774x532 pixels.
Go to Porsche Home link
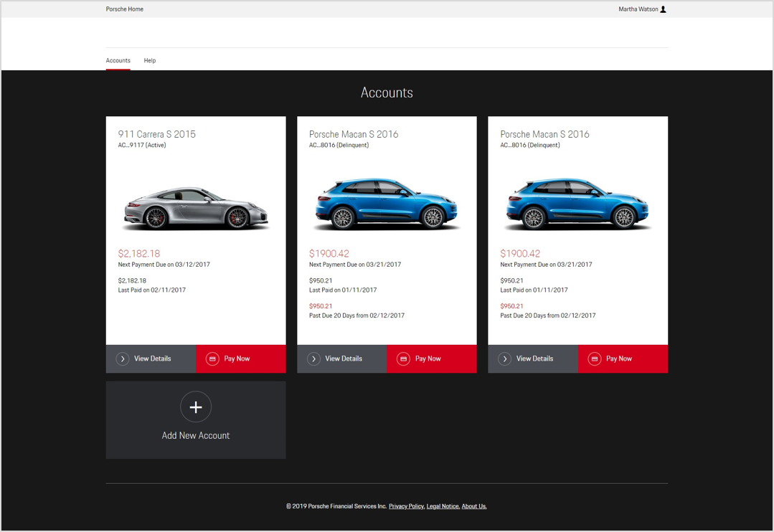click(125, 9)
